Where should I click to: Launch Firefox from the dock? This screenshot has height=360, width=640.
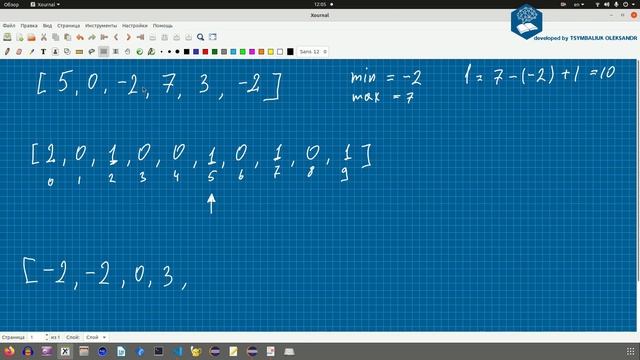pyautogui.click(x=9, y=351)
